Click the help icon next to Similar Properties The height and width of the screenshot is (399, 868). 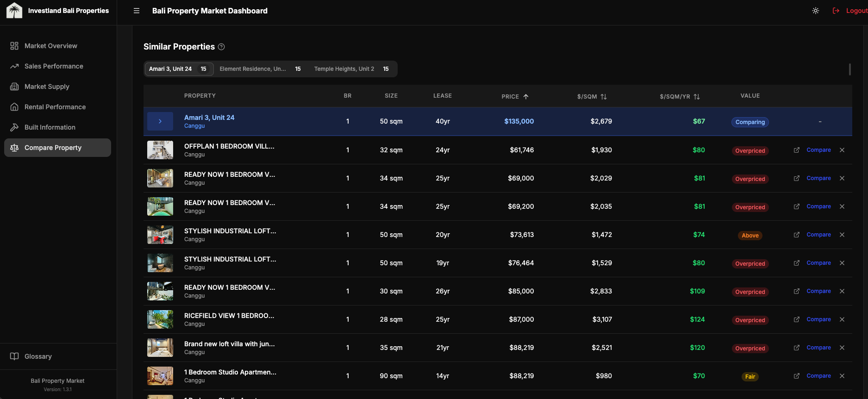pyautogui.click(x=221, y=47)
